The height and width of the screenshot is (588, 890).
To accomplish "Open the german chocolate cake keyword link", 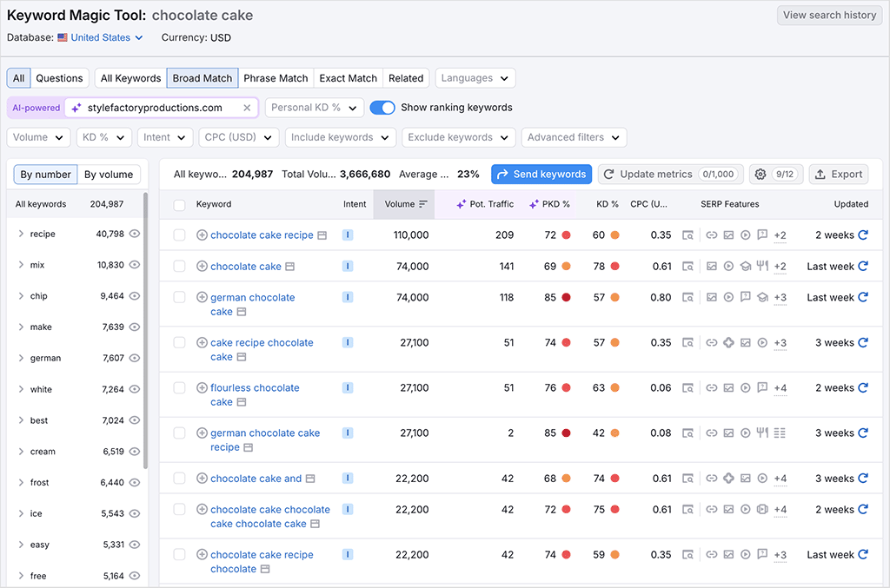I will (252, 305).
